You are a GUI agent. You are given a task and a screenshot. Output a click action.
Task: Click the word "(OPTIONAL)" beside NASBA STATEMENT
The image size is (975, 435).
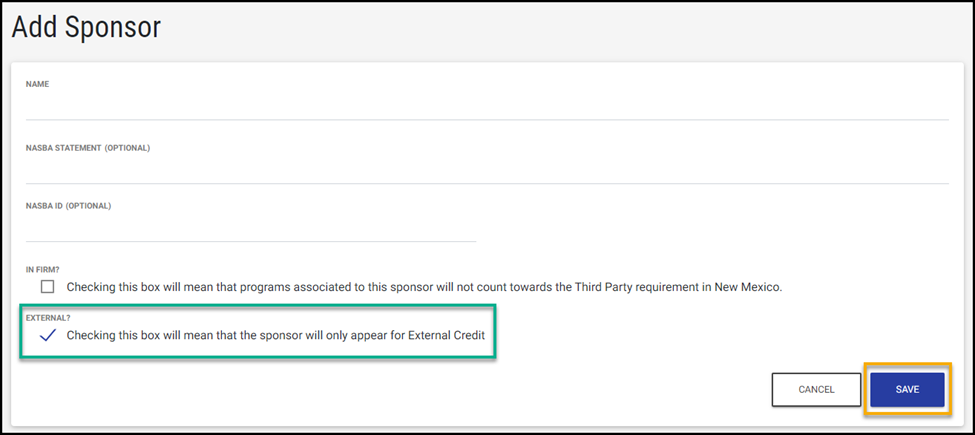coord(127,148)
